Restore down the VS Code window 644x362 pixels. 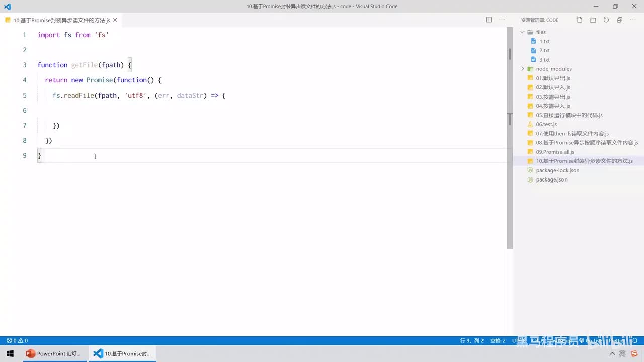point(615,7)
